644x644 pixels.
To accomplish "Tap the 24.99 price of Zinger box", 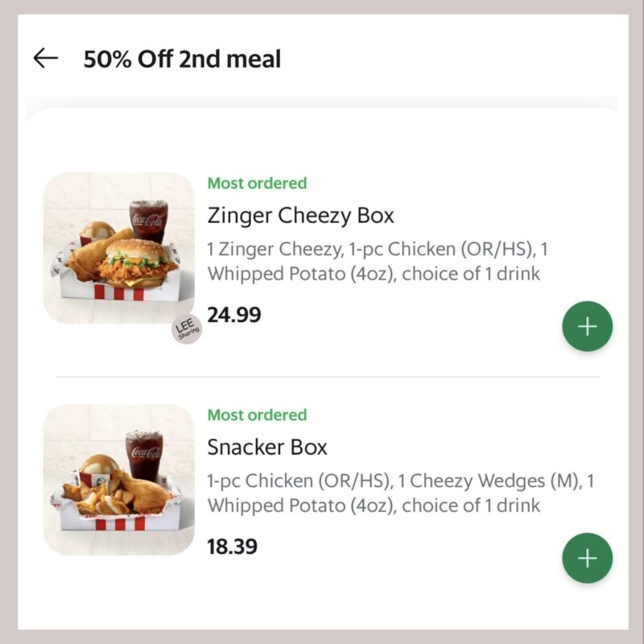I will pos(233,315).
